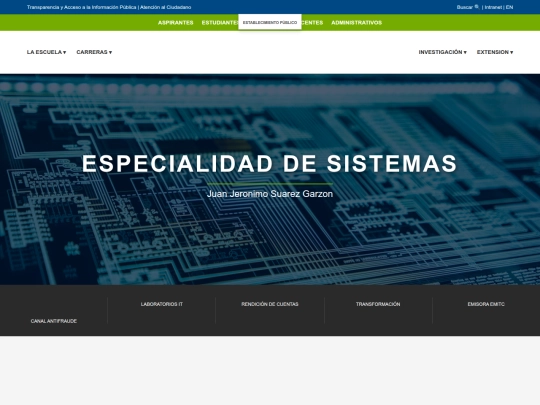Select the ADMINISTRATIVOS tab
This screenshot has height=405, width=540.
pos(356,23)
